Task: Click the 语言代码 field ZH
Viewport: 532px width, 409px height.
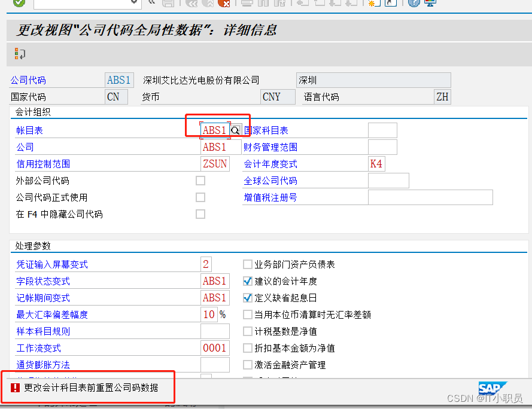Action: click(442, 97)
